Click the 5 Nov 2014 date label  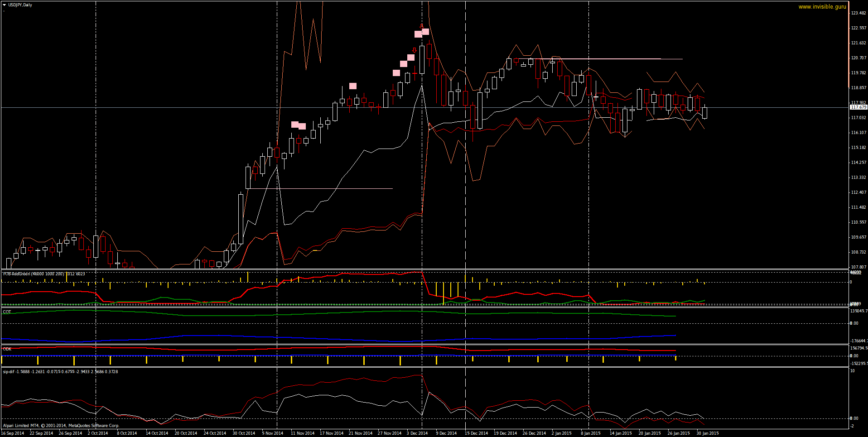tap(273, 433)
